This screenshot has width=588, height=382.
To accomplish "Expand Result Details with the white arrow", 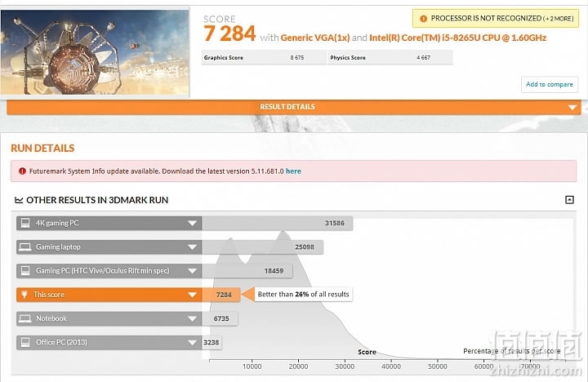I will pos(572,108).
